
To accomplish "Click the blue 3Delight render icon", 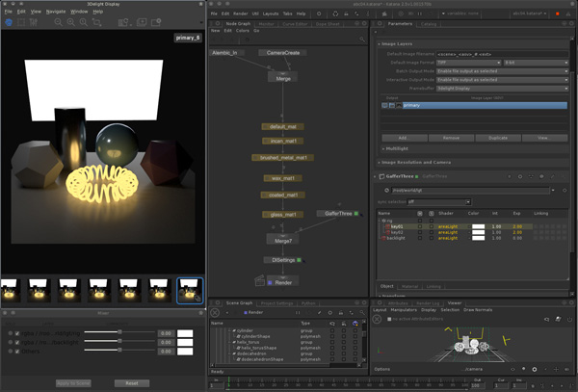I will (11, 22).
